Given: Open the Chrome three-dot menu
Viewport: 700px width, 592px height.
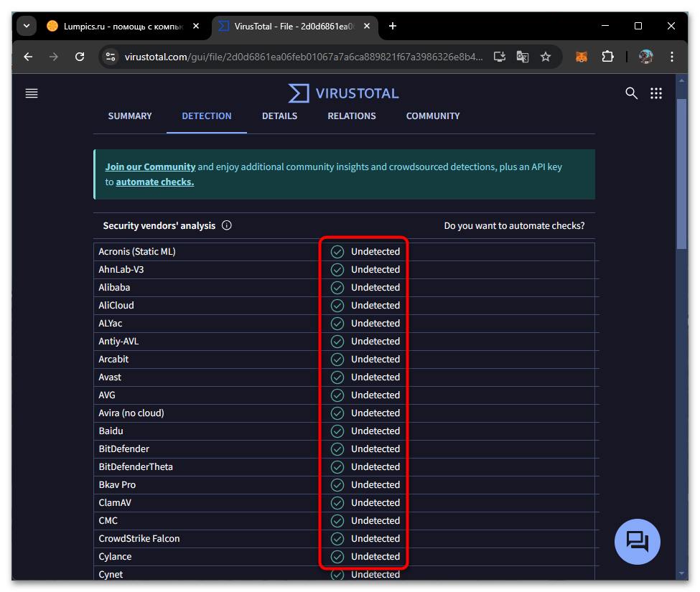Looking at the screenshot, I should point(672,57).
